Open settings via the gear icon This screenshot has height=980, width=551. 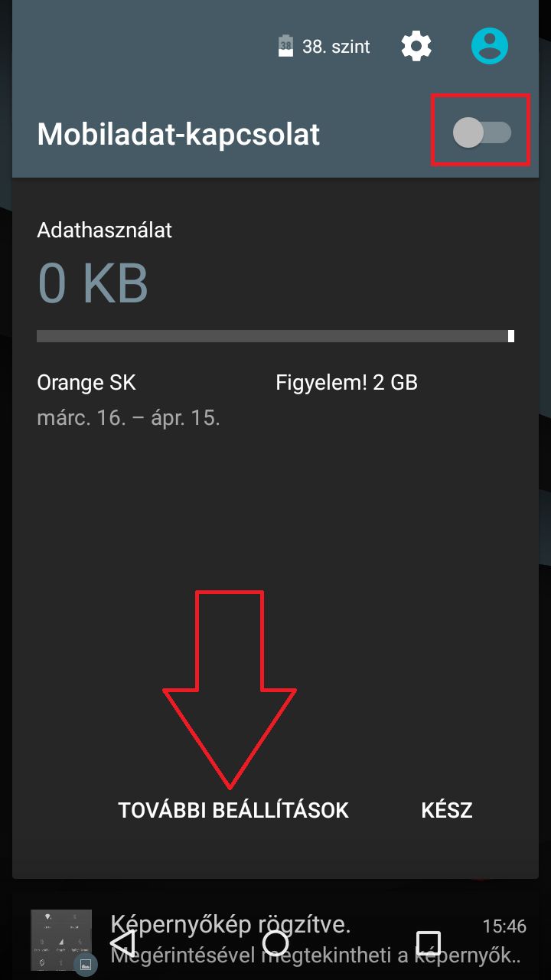pyautogui.click(x=416, y=47)
